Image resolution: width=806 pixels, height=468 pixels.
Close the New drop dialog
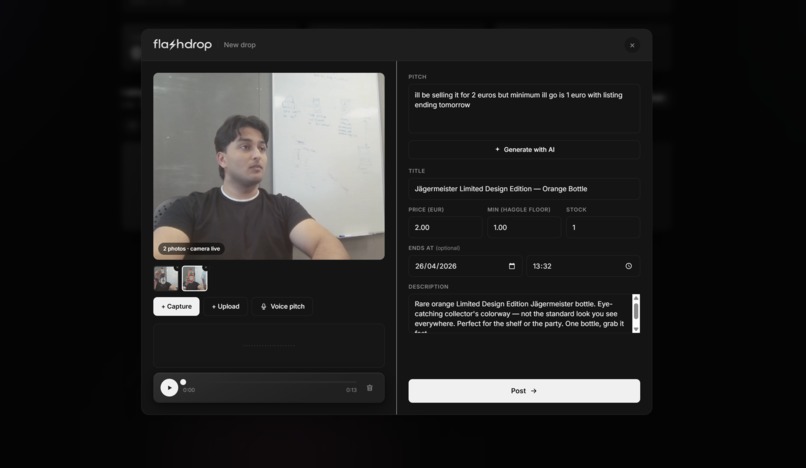[x=632, y=45]
